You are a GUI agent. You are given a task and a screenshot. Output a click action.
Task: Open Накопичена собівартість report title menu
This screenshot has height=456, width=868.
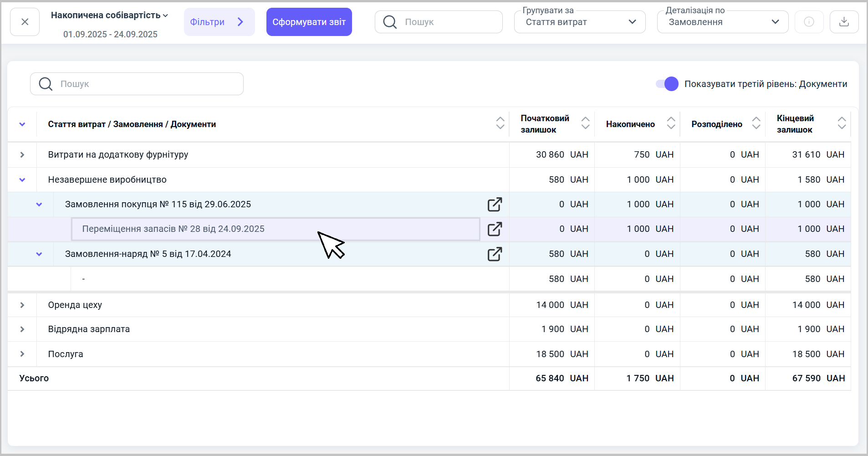[109, 15]
